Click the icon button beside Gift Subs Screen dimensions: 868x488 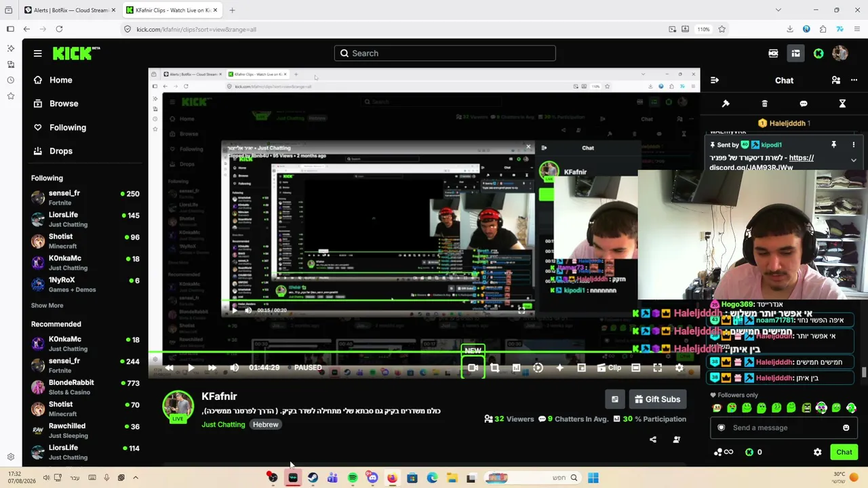click(x=614, y=399)
